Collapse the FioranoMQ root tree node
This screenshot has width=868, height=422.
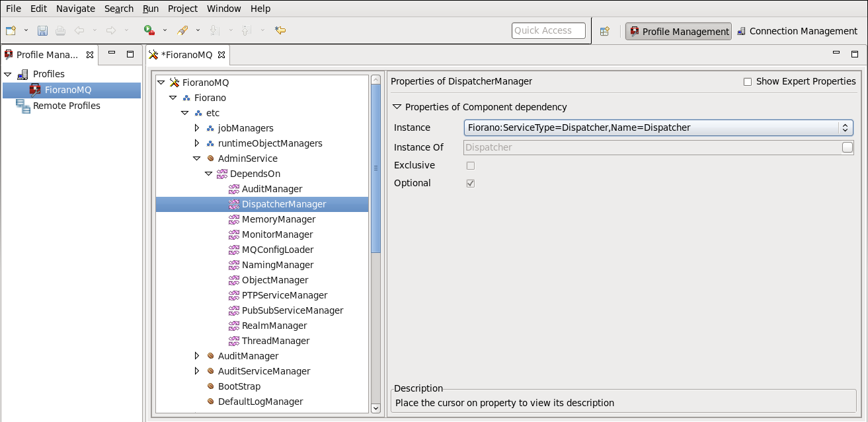(x=161, y=83)
